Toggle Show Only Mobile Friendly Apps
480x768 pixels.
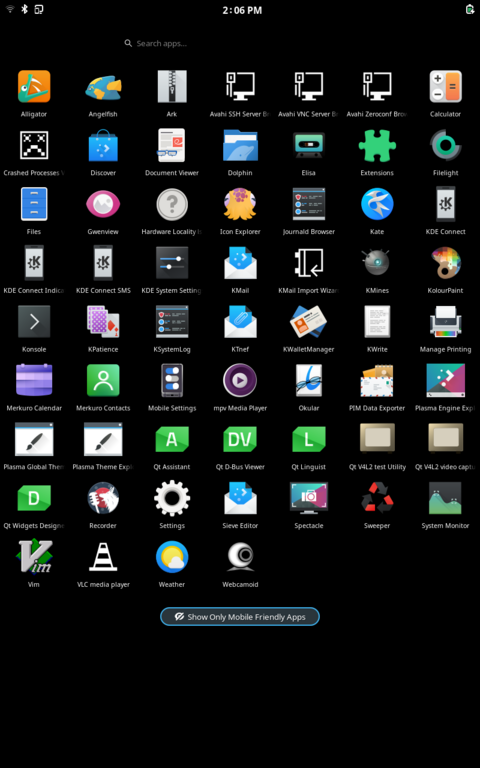[x=240, y=617]
